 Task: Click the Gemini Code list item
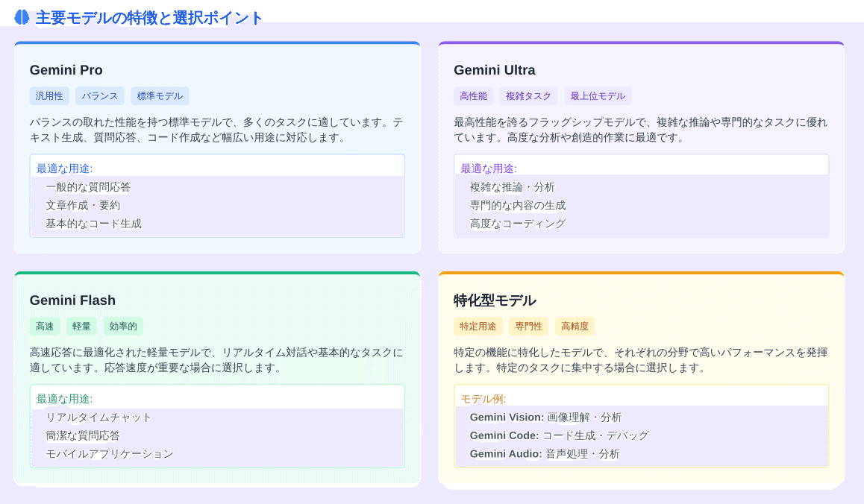pos(560,435)
